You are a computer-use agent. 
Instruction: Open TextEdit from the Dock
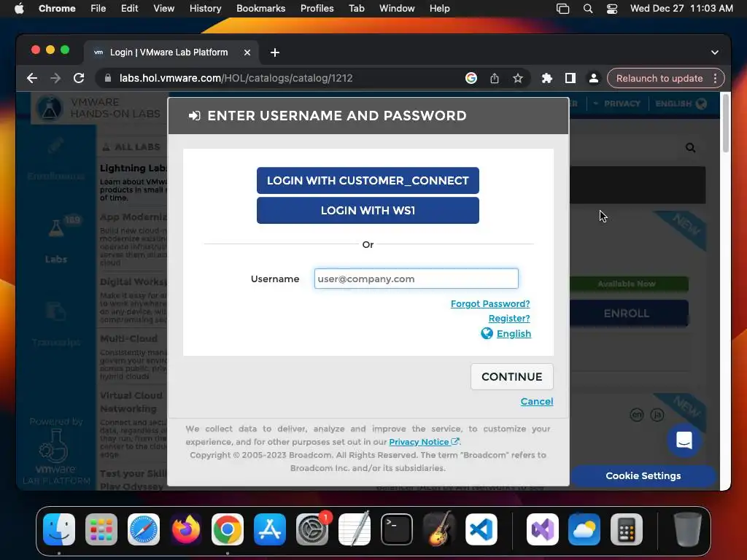pyautogui.click(x=354, y=529)
